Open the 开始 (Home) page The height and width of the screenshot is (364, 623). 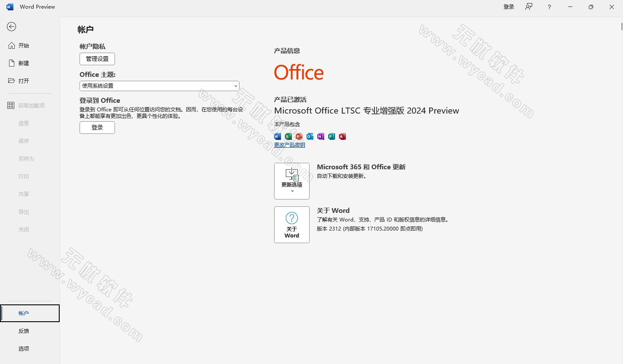coord(30,45)
